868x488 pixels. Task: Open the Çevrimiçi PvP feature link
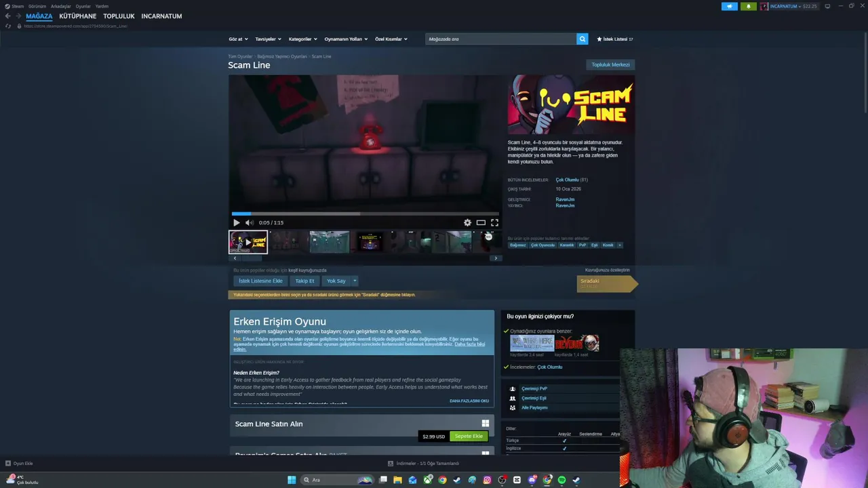pos(534,389)
